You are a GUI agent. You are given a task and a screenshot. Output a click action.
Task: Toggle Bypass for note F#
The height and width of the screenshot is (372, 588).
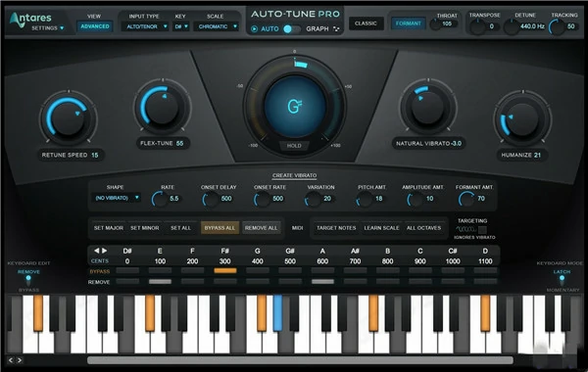coord(225,270)
